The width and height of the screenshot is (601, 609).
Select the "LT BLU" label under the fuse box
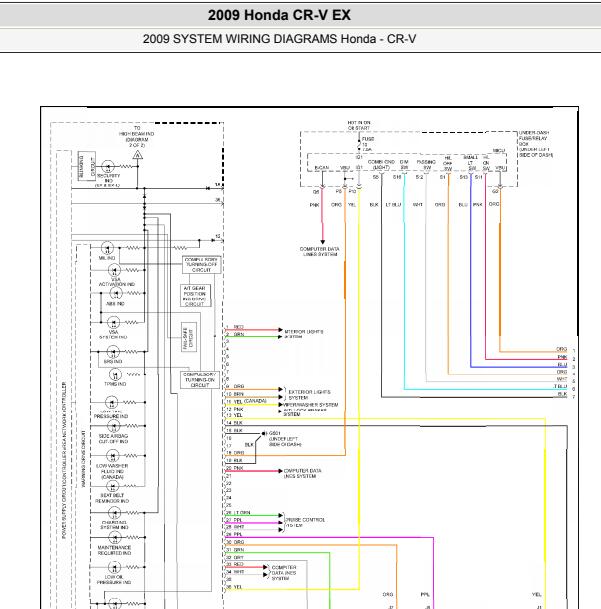pyautogui.click(x=393, y=205)
